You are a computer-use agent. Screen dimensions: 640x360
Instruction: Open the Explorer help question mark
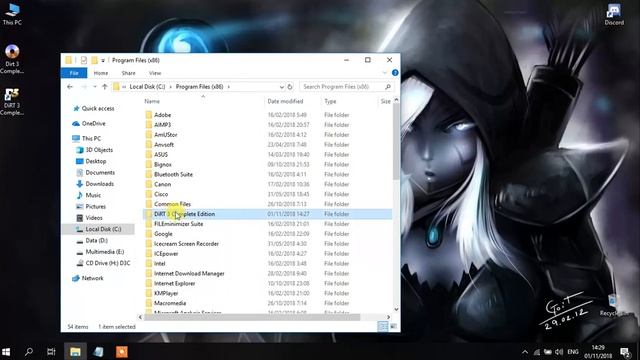[x=395, y=73]
